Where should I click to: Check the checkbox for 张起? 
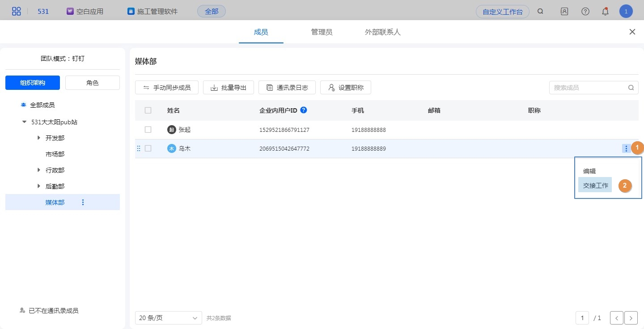pyautogui.click(x=148, y=130)
